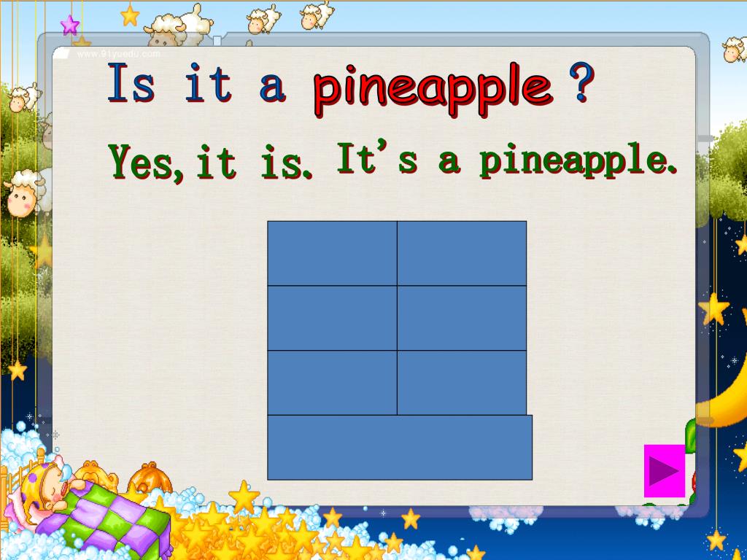This screenshot has width=747, height=560.
Task: Click the green "It's a pineapple." sentence
Action: [x=507, y=160]
